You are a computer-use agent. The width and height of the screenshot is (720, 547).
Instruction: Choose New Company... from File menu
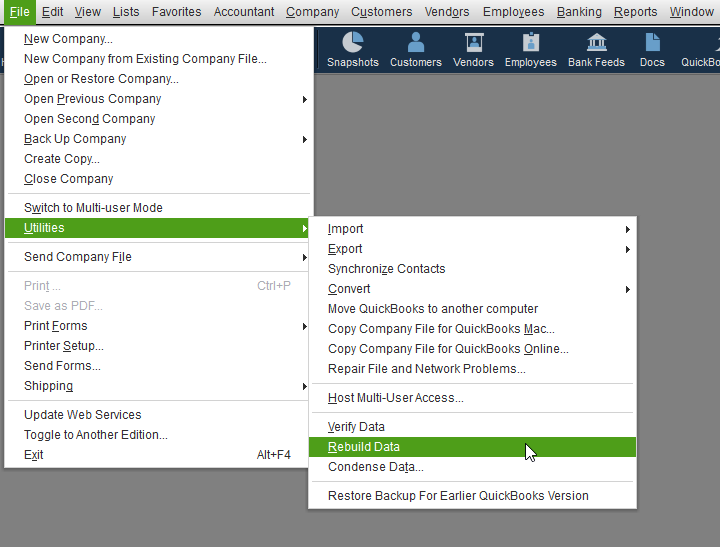pyautogui.click(x=158, y=39)
